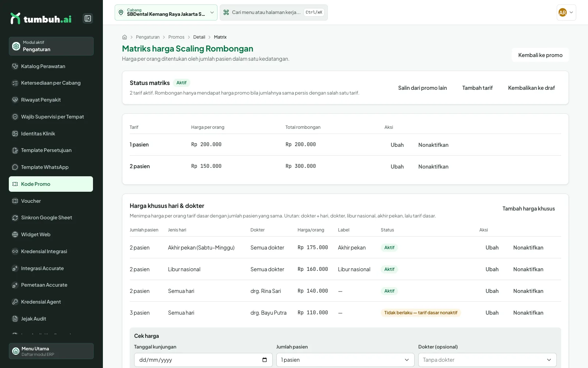Open the AR user avatar menu
The image size is (588, 368).
[566, 13]
